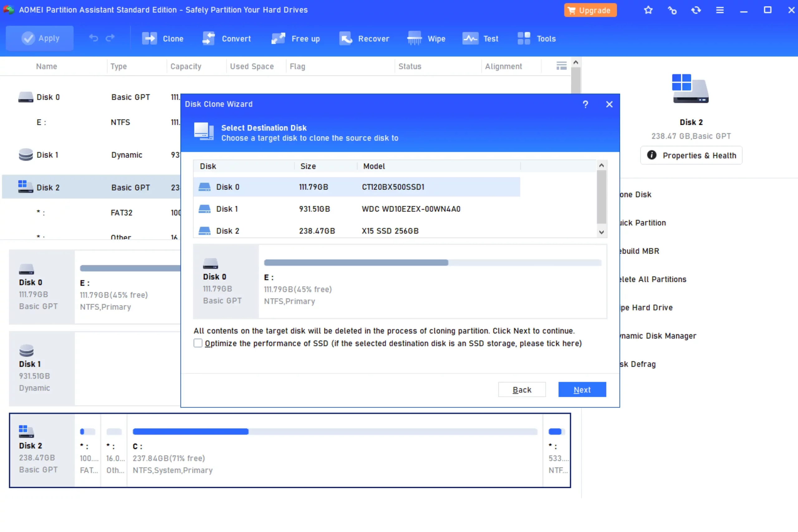Open the Convert tool
Screen dimensions: 798x532
pos(209,38)
